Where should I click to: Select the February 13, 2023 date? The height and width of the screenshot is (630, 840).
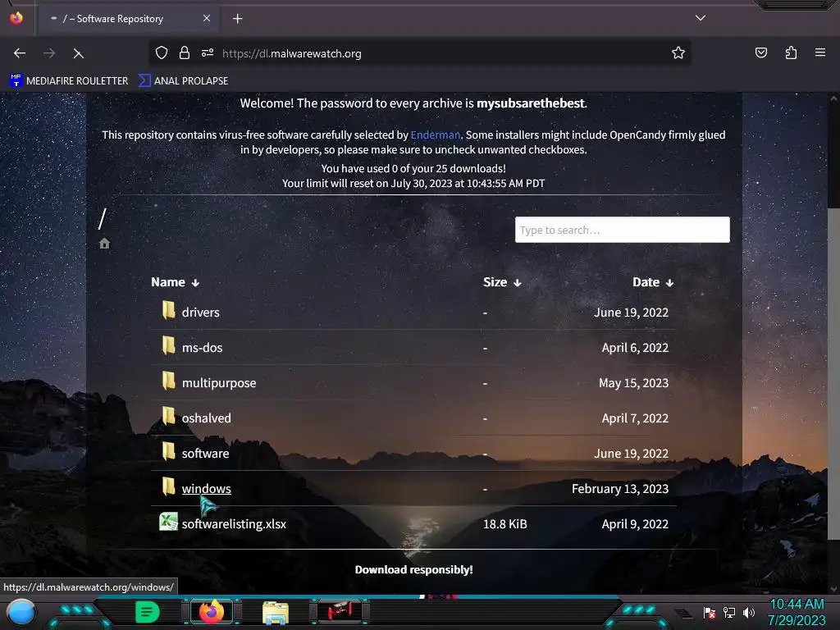tap(620, 489)
